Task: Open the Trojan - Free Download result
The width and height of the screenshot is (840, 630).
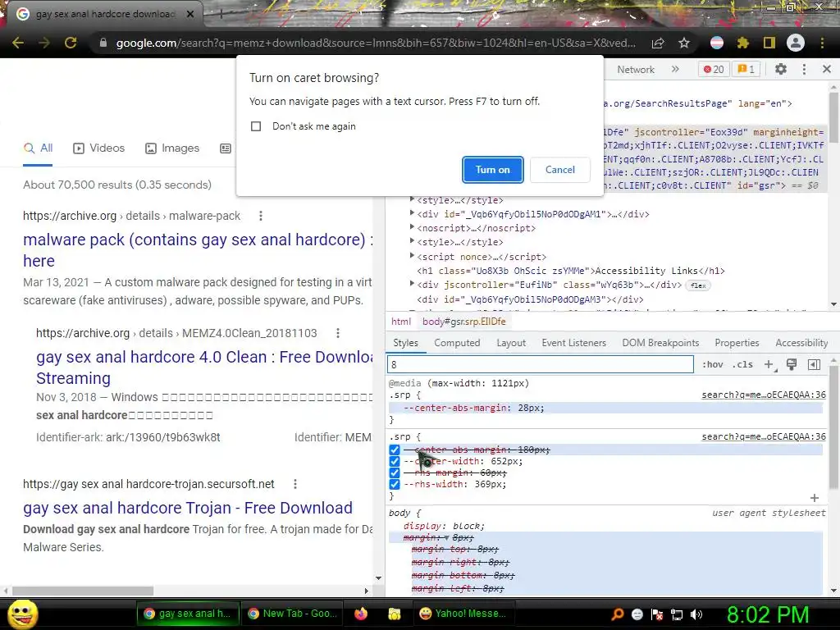Action: [188, 508]
